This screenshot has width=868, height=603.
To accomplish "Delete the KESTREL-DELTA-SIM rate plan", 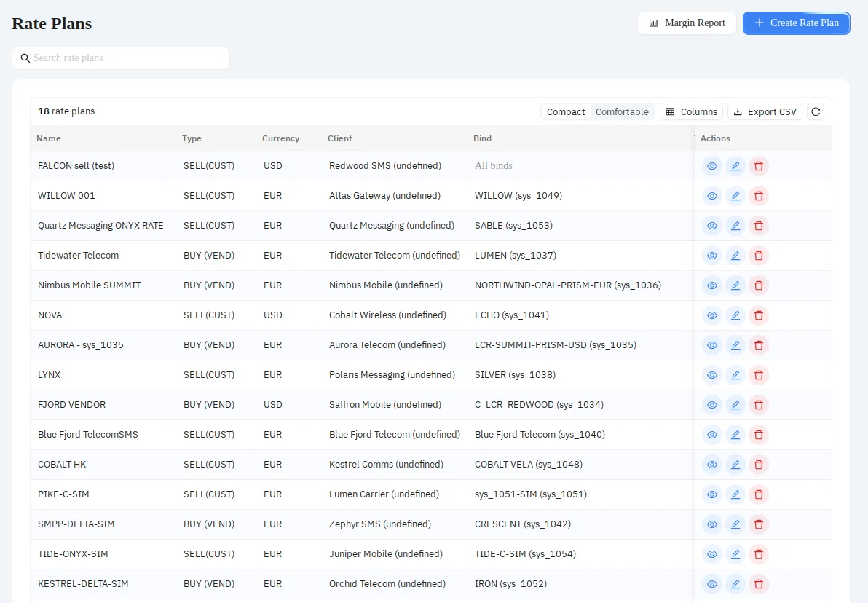I will [758, 585].
